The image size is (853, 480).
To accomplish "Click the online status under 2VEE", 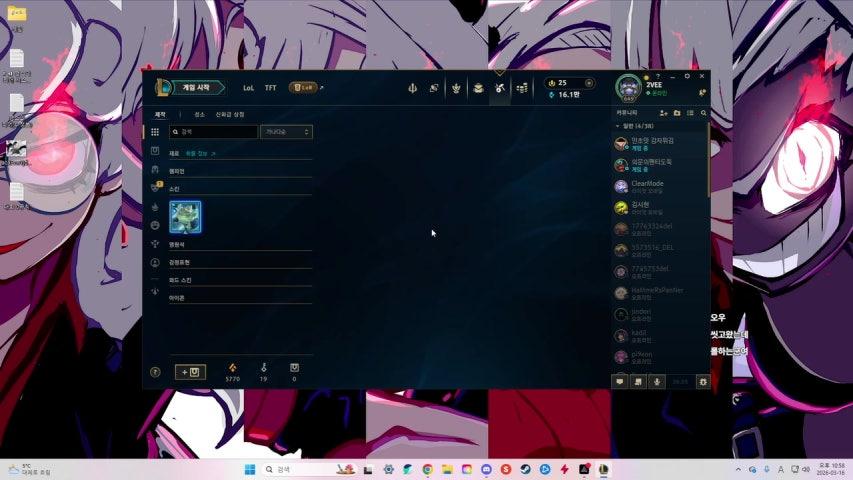I will [657, 94].
